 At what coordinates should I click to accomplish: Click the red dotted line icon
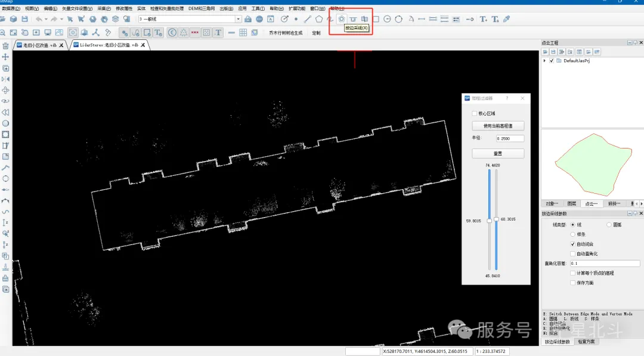coord(195,33)
